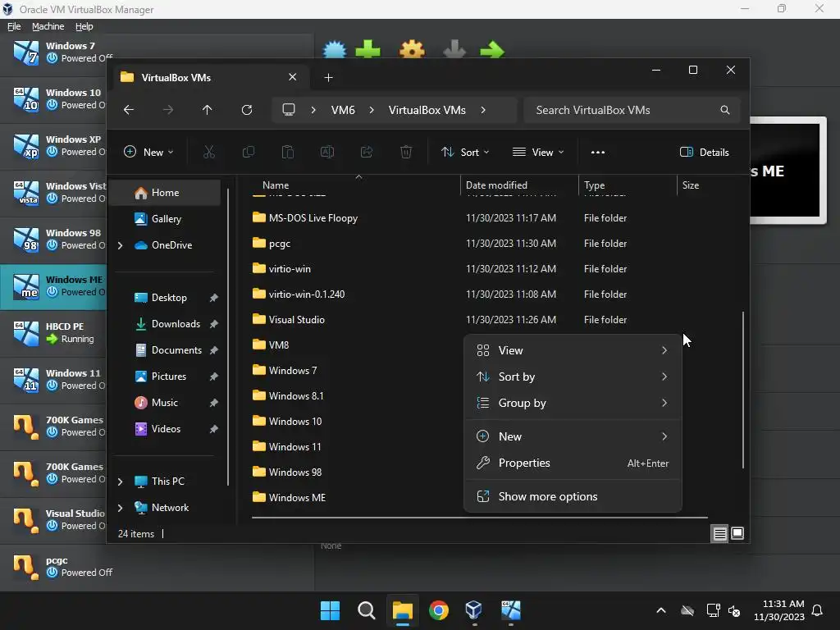Viewport: 840px width, 630px height.
Task: Expand chevron after VM6 breadcrumb
Action: 372,110
